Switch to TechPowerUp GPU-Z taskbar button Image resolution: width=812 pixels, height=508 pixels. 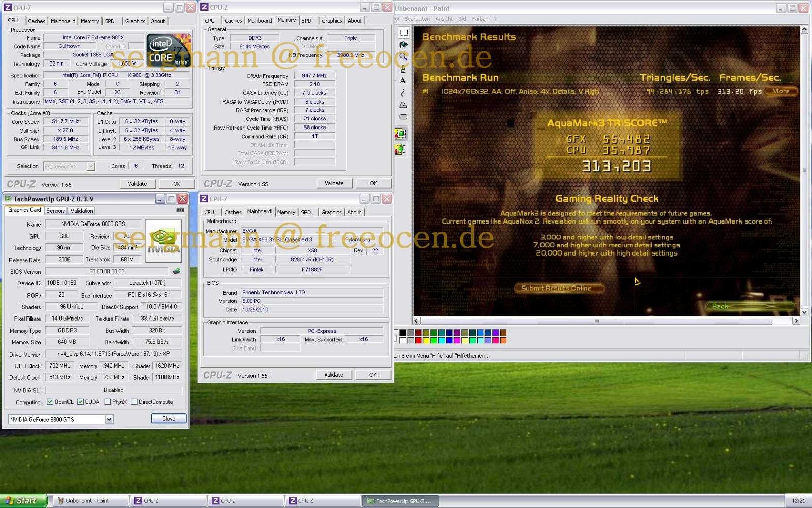[400, 501]
